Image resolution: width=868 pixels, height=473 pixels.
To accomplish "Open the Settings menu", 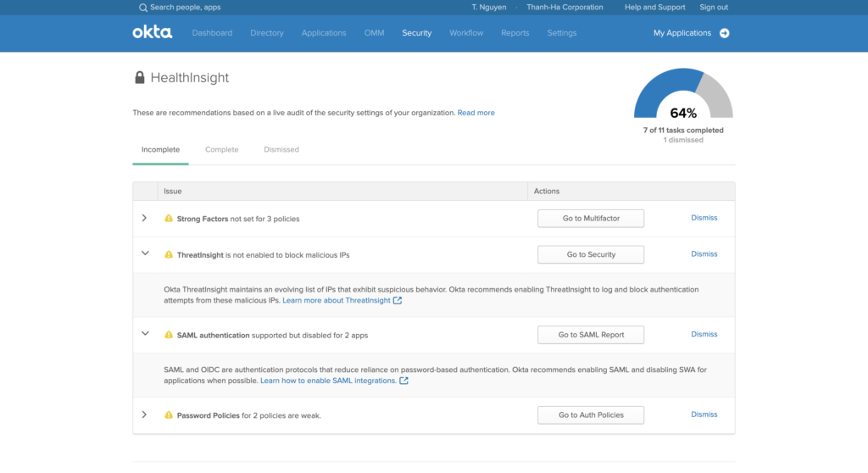I will 562,33.
